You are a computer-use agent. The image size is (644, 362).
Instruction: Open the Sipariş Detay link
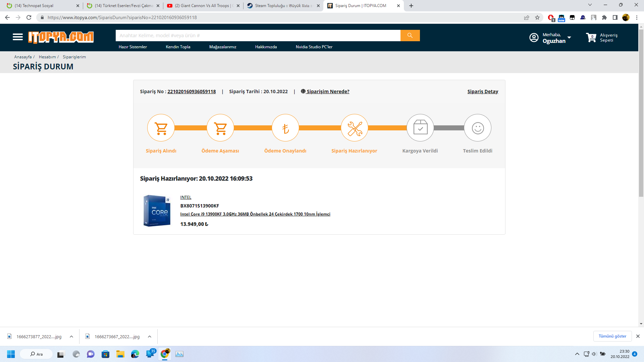pyautogui.click(x=483, y=92)
